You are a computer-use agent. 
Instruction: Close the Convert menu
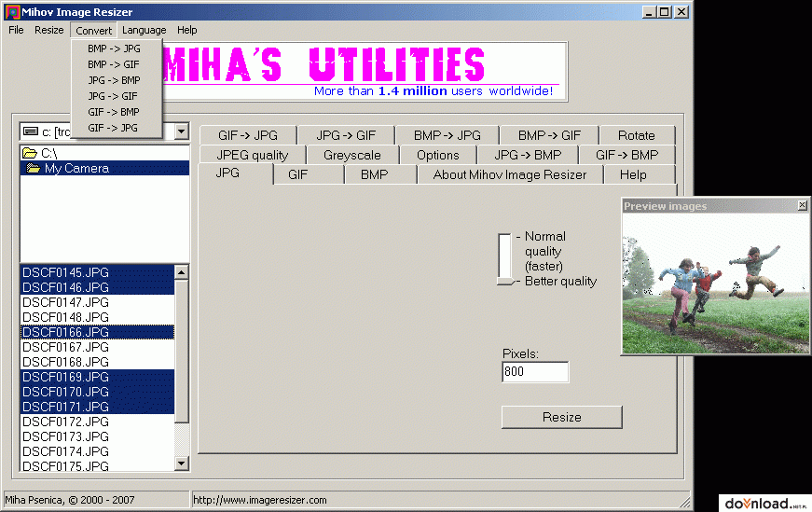94,31
